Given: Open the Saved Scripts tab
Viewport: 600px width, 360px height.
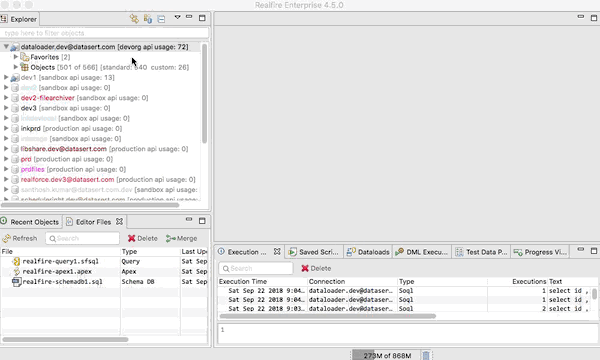Looking at the screenshot, I should (x=314, y=252).
